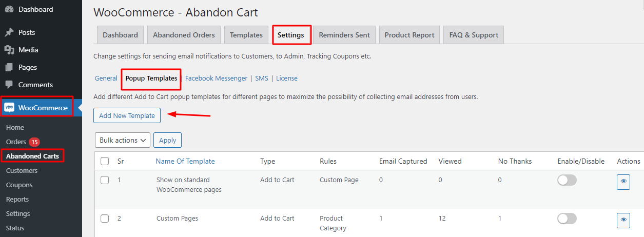
Task: Open the Orders submenu item
Action: click(16, 142)
